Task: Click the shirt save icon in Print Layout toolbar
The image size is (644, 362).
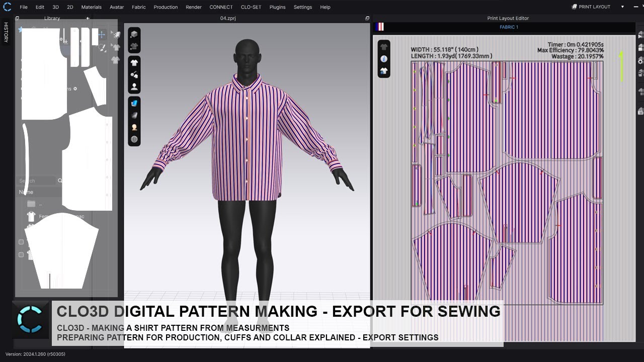Action: point(384,71)
